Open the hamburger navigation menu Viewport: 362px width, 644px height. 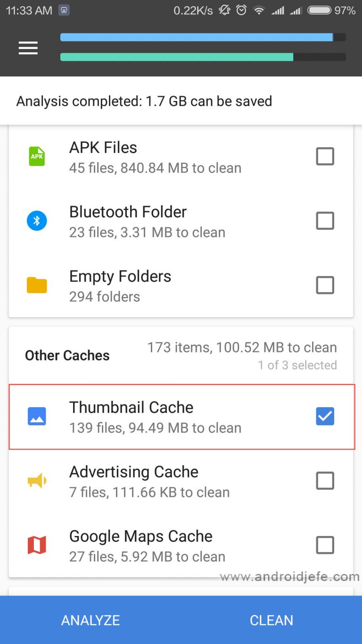click(28, 48)
